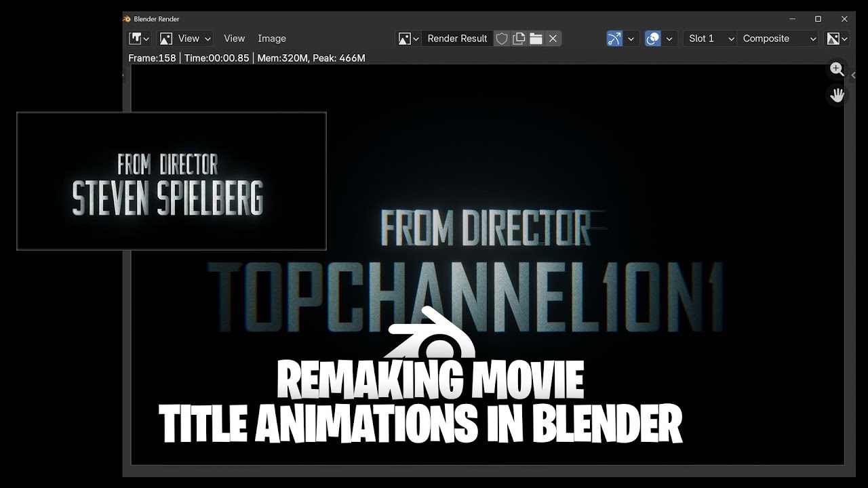
Task: Expand the sidebar with the small arrow
Action: point(853,75)
